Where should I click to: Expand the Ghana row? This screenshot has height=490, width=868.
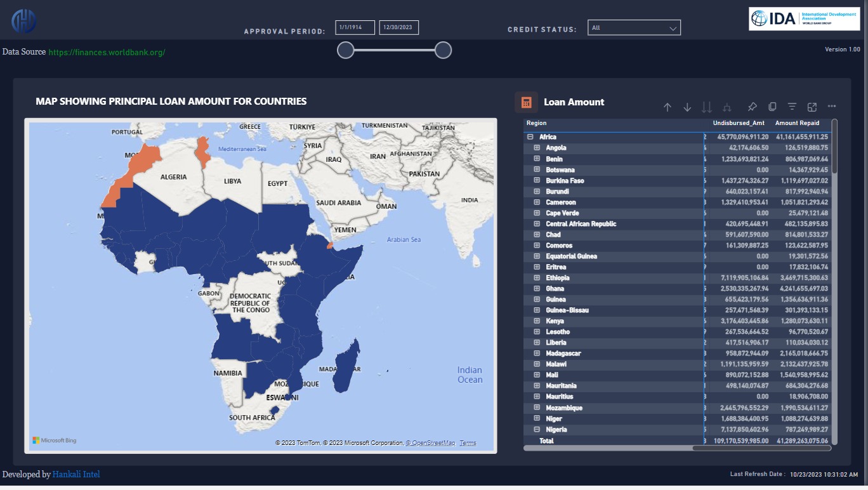click(537, 289)
